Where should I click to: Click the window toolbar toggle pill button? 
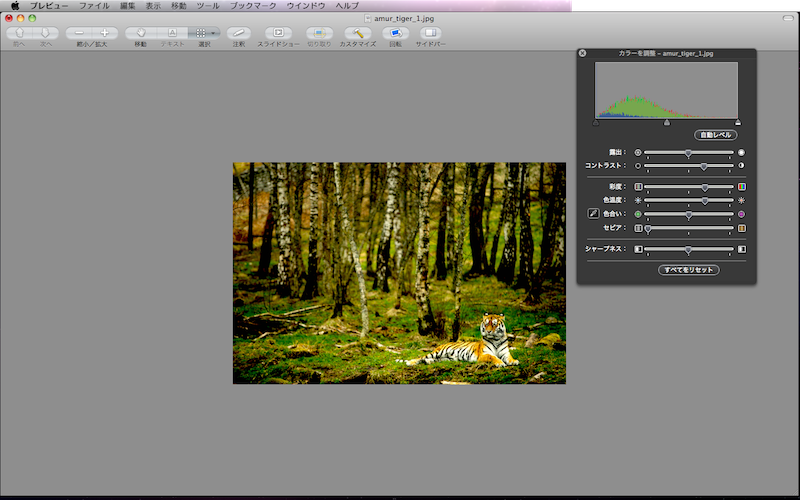[x=788, y=18]
